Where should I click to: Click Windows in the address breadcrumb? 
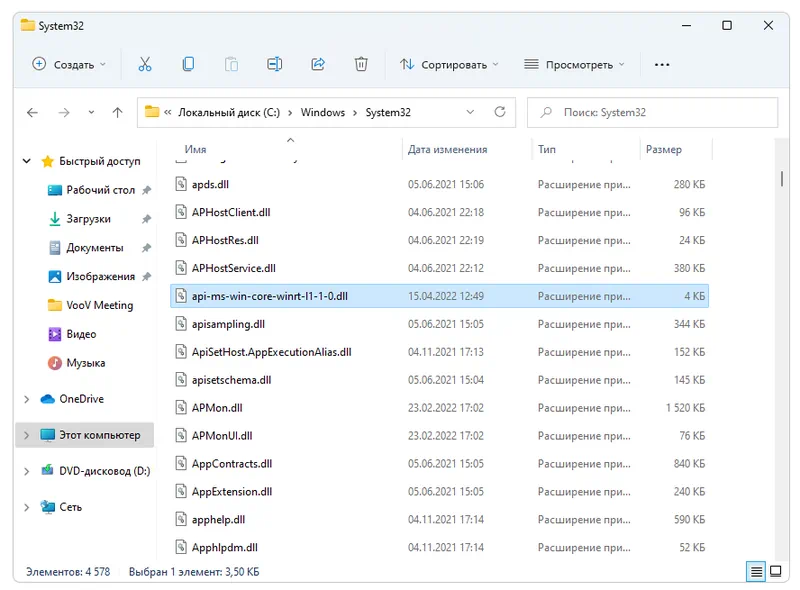click(322, 113)
